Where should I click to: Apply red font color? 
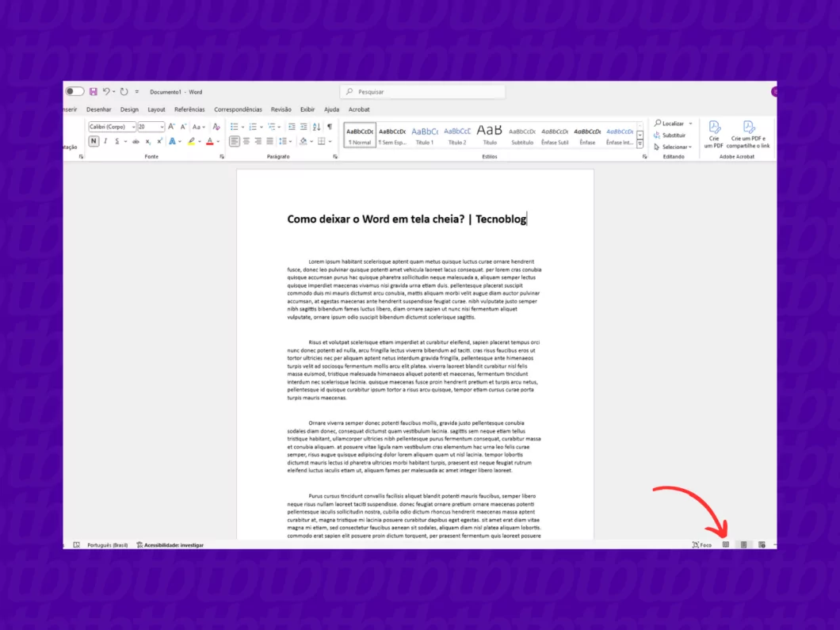point(210,141)
